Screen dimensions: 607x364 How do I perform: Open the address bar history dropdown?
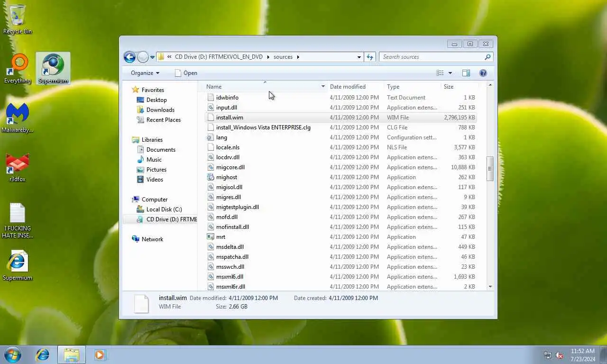pyautogui.click(x=359, y=57)
